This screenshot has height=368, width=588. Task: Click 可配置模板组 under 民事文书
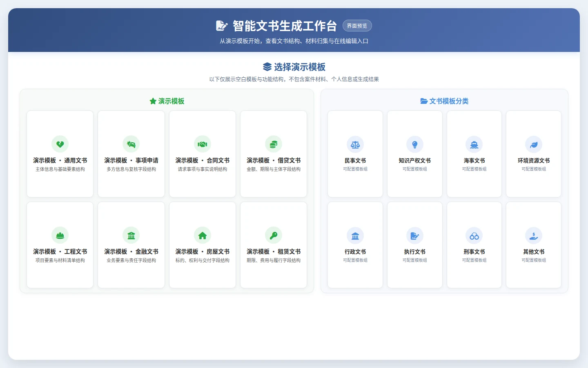(x=355, y=169)
